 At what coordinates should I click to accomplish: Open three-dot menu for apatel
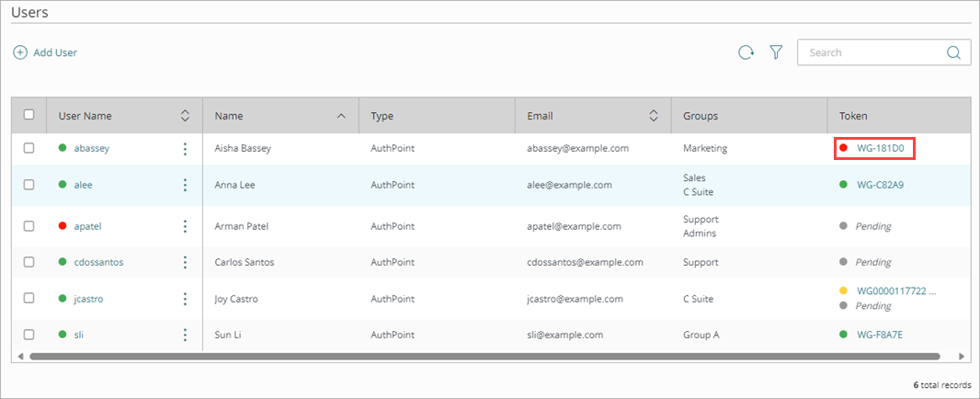pos(185,226)
